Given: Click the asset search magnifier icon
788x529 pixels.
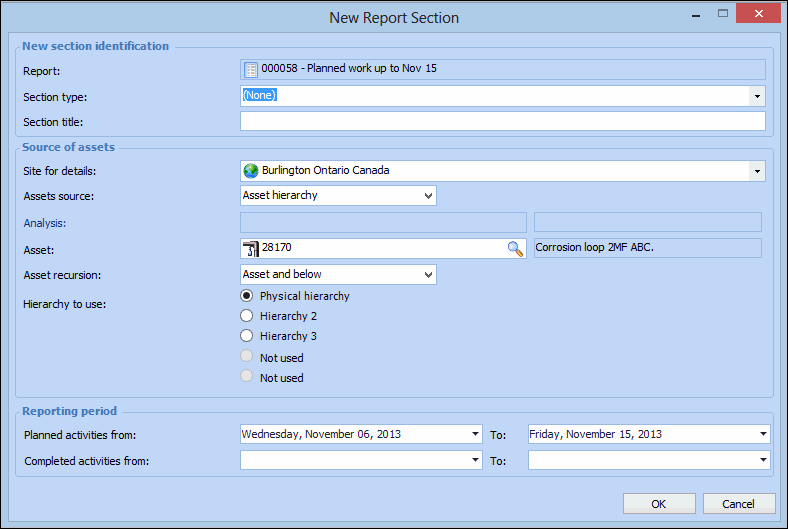Looking at the screenshot, I should (515, 249).
